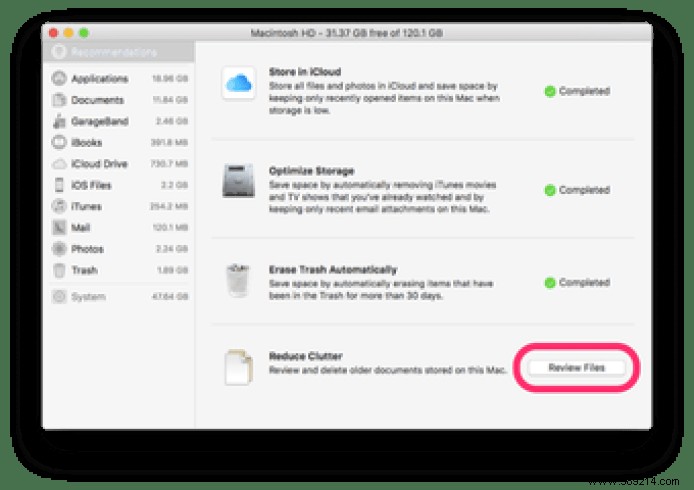This screenshot has width=694, height=490.
Task: Click Completed text for Erase Trash Automatically
Action: pos(584,282)
